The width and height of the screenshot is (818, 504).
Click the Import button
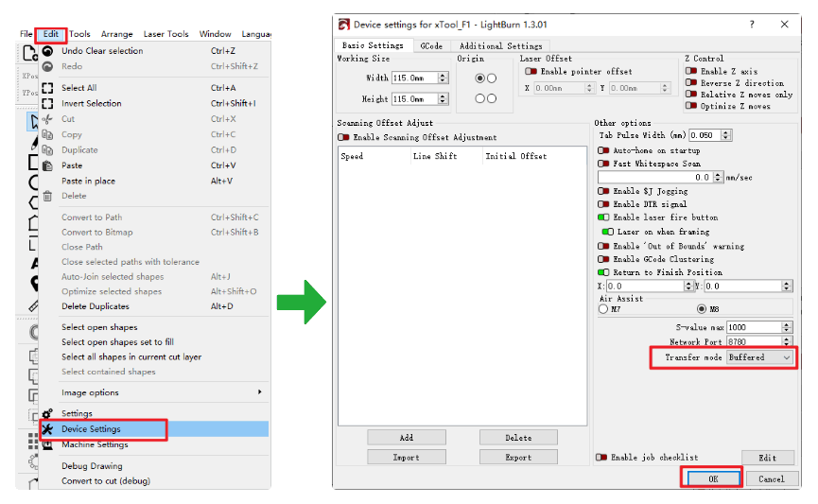407,457
